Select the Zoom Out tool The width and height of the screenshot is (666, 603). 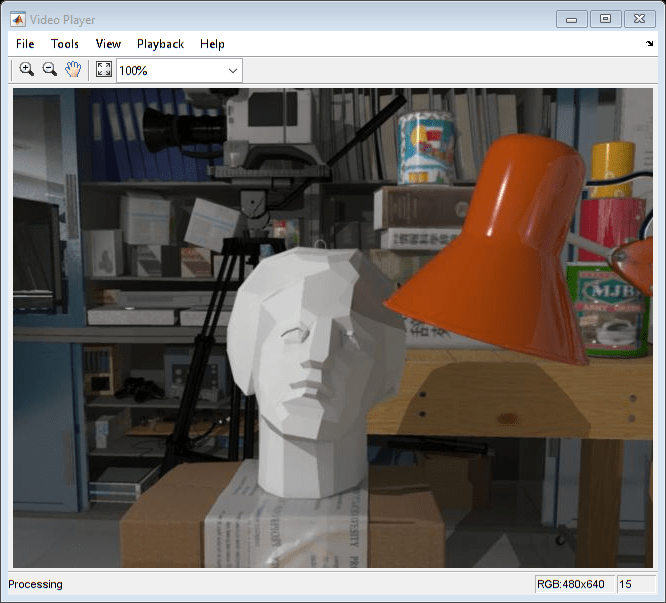click(50, 69)
